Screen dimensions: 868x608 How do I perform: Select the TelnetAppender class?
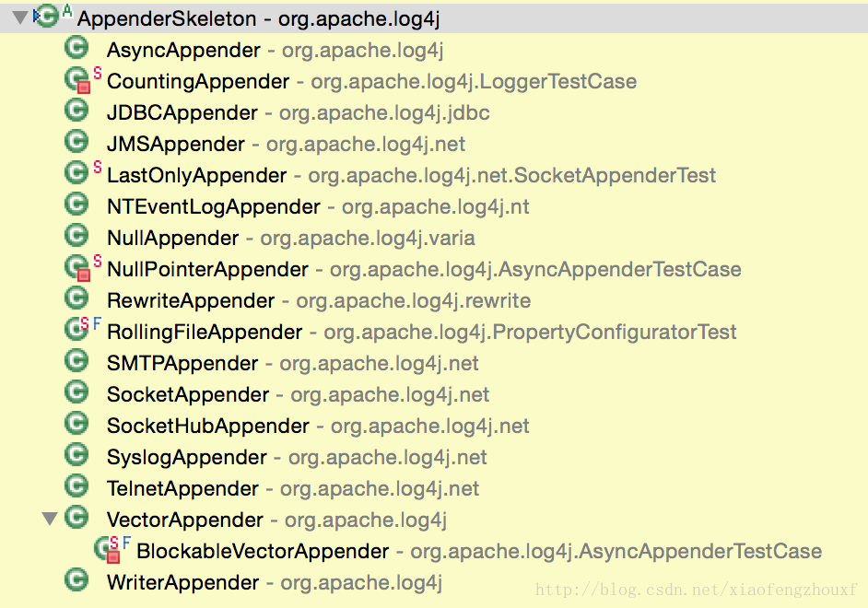coord(182,489)
